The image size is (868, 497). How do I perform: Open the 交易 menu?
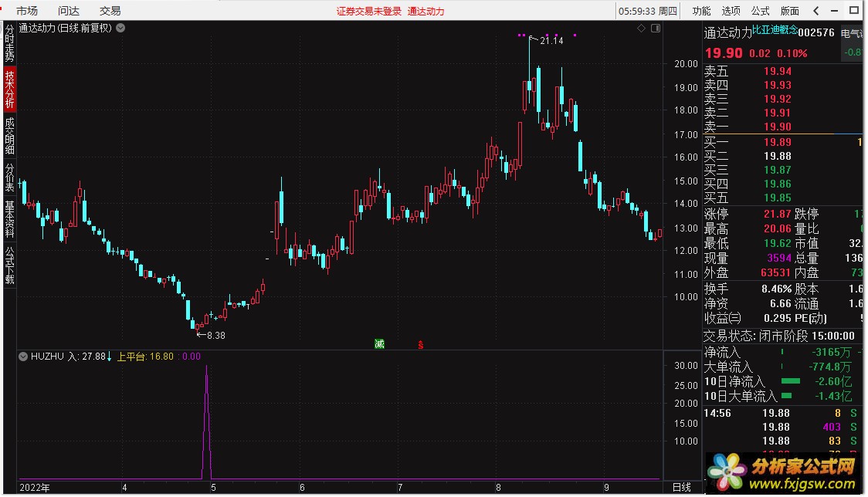tap(110, 11)
